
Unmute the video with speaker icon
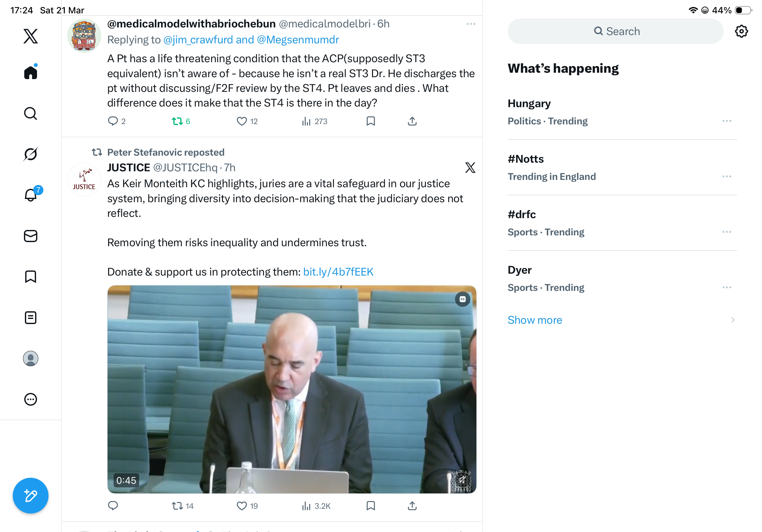(x=462, y=479)
